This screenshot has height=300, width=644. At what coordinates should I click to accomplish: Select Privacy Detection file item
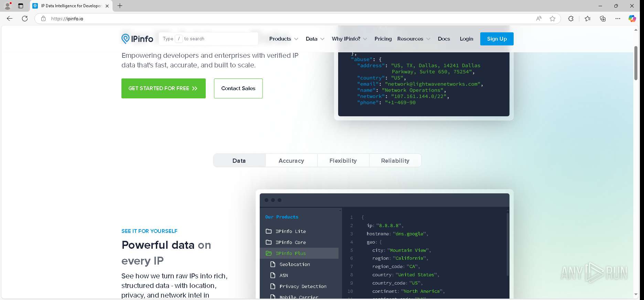click(303, 286)
